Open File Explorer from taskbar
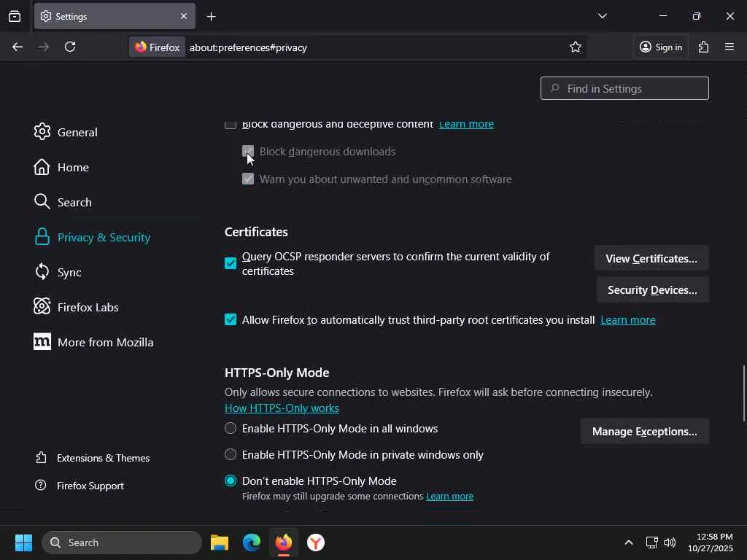Image resolution: width=747 pixels, height=560 pixels. tap(220, 542)
